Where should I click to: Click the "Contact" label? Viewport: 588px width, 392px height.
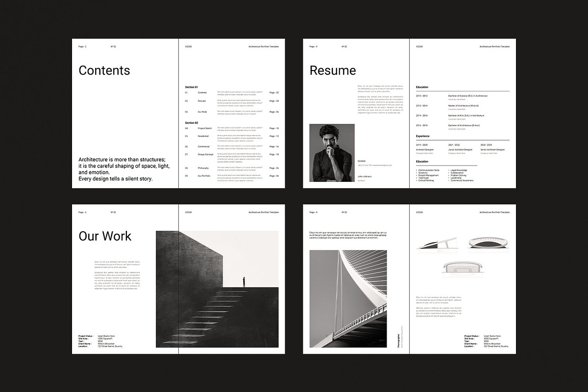pyautogui.click(x=362, y=161)
